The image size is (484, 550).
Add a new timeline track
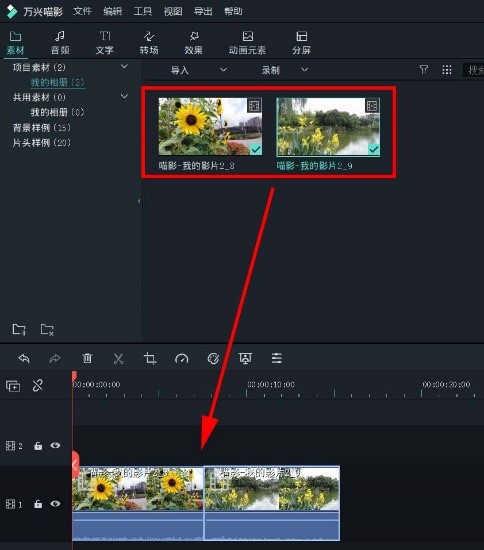[13, 386]
